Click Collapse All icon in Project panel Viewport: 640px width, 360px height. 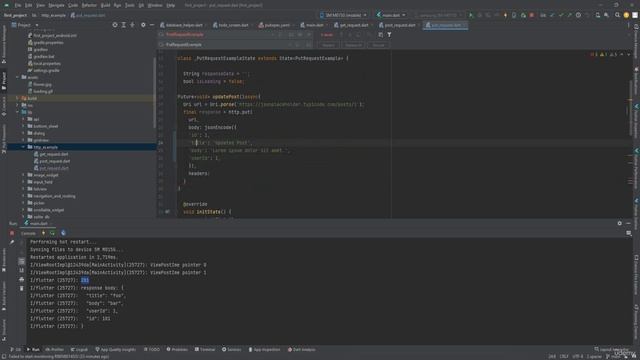point(132,25)
